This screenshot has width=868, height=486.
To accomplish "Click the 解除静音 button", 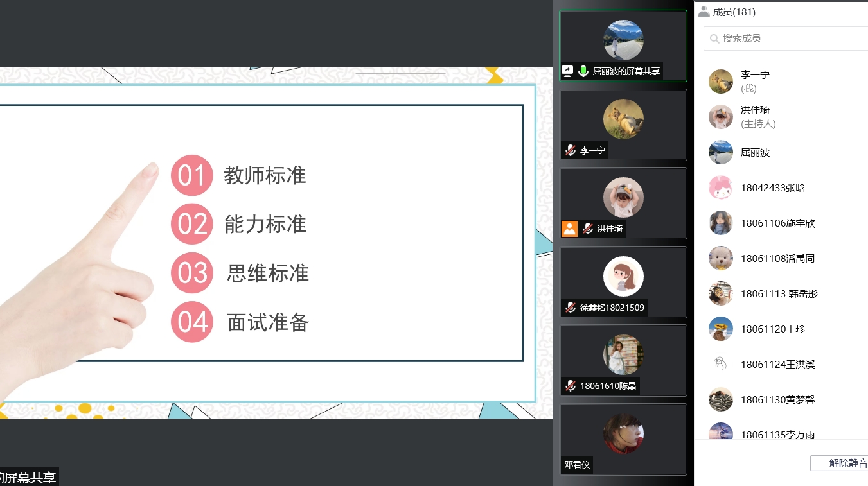I will click(839, 463).
